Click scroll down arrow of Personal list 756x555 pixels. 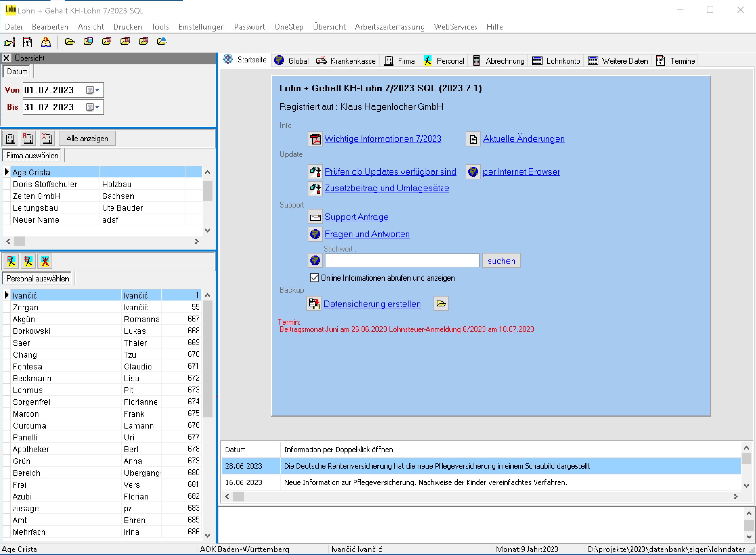coord(208,536)
